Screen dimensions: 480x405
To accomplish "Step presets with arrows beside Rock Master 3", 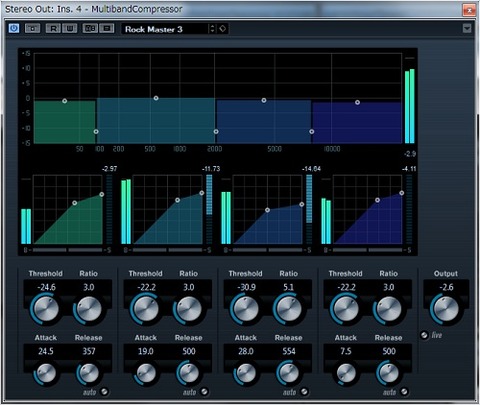I will tap(212, 29).
